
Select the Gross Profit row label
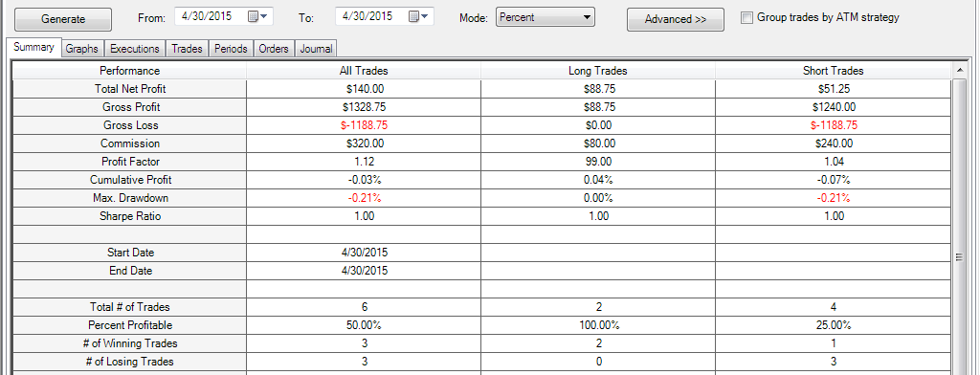tap(129, 107)
